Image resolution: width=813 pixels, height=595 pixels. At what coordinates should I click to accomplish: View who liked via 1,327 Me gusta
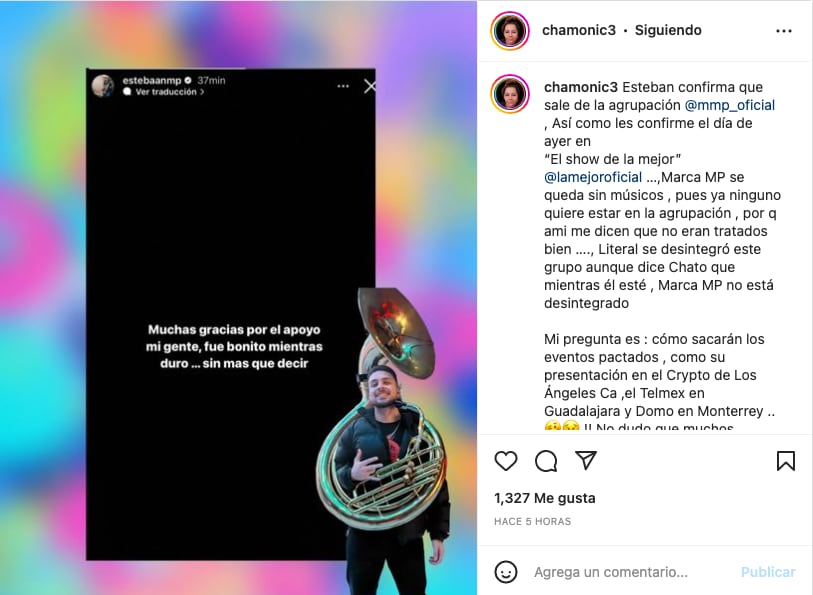click(544, 498)
